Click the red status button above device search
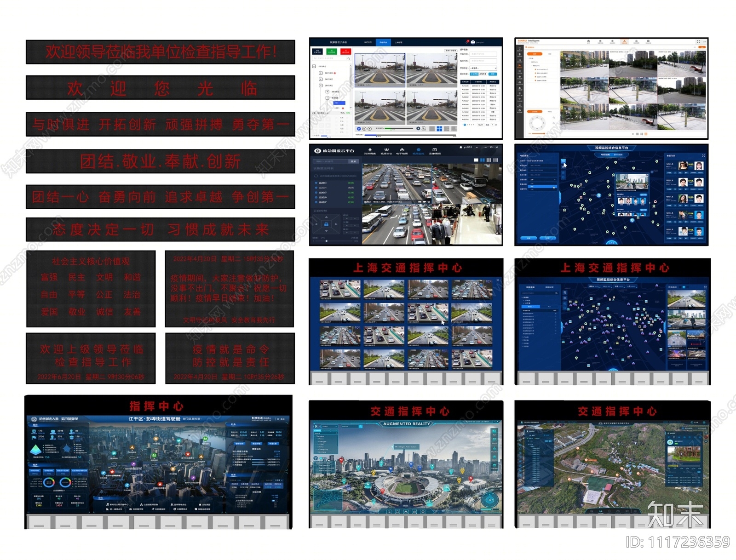Screen dimensions: 736x560 pos(346,51)
